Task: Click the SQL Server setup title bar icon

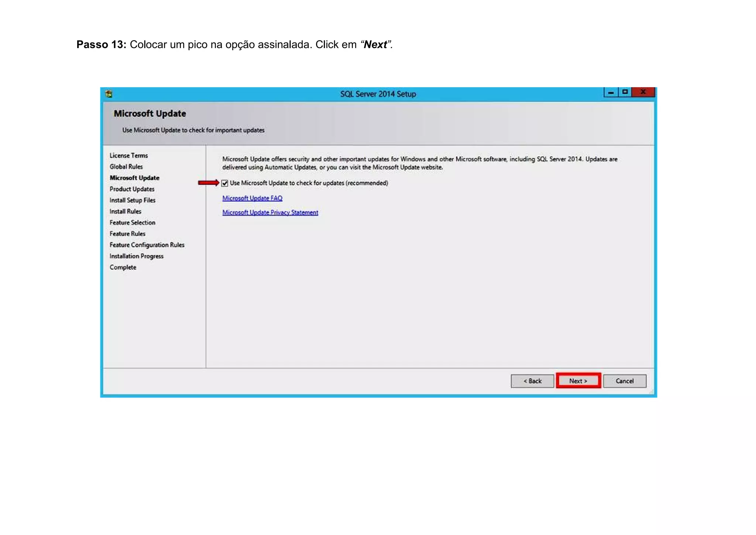Action: pos(109,94)
